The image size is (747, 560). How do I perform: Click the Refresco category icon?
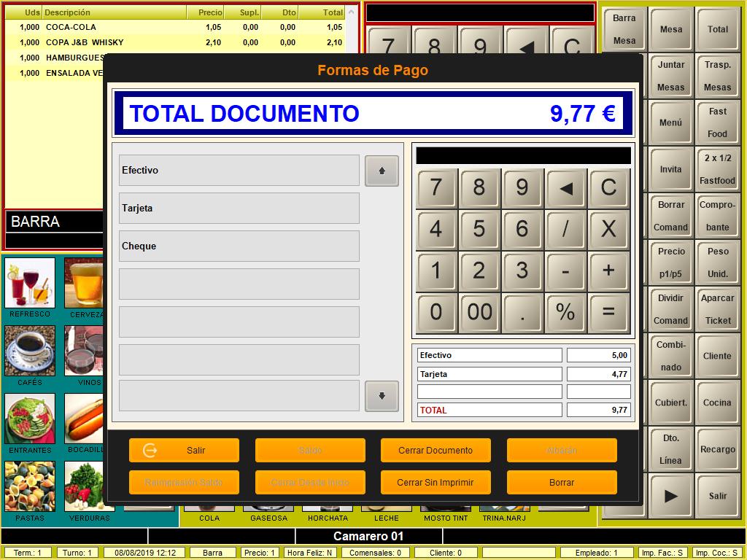tap(30, 283)
